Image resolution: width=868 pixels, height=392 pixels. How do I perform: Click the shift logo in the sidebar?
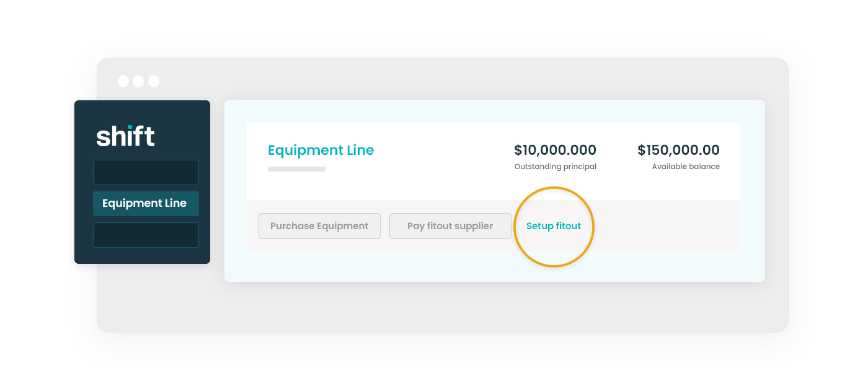pyautogui.click(x=125, y=136)
